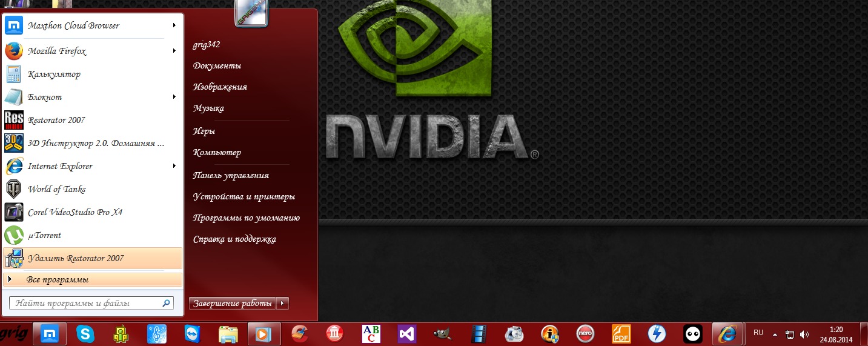Open 3D Инструктор 2.0 Домашняя entry

(93, 143)
